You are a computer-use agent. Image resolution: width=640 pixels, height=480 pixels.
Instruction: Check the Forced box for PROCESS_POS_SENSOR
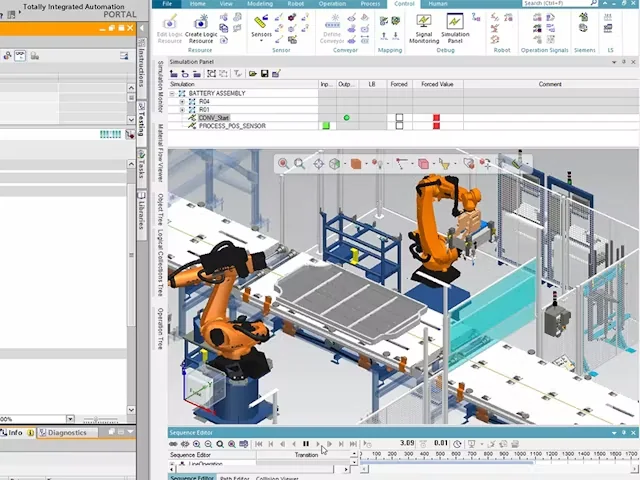[399, 126]
